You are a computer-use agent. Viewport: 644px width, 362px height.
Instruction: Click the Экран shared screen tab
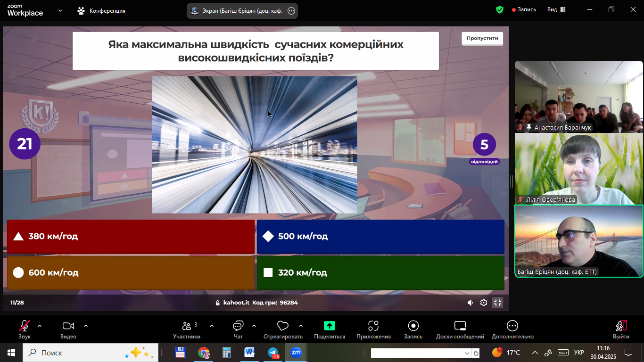(242, 11)
